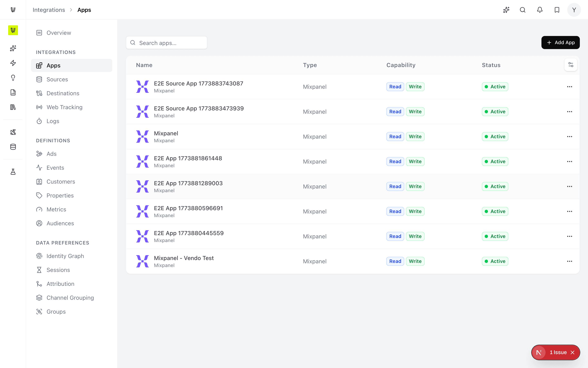The image size is (588, 368).
Task: Open more options for E2E App 1773880445559
Action: pyautogui.click(x=570, y=236)
